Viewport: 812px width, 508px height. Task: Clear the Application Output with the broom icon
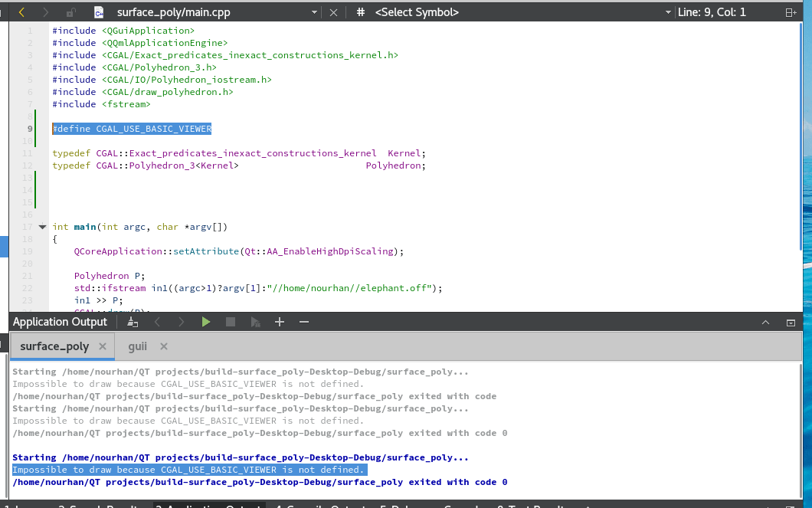coord(133,322)
